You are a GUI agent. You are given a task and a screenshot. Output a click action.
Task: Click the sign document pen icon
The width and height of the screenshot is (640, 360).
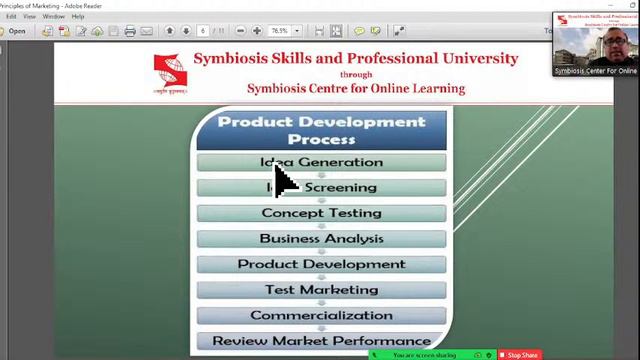81,31
